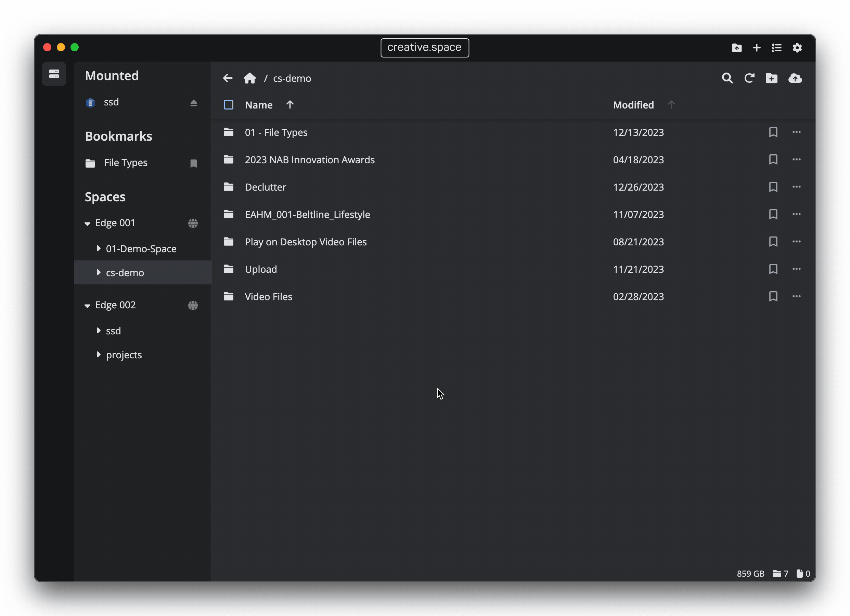Click the 859 GB storage status
The image size is (850, 616).
click(x=750, y=574)
